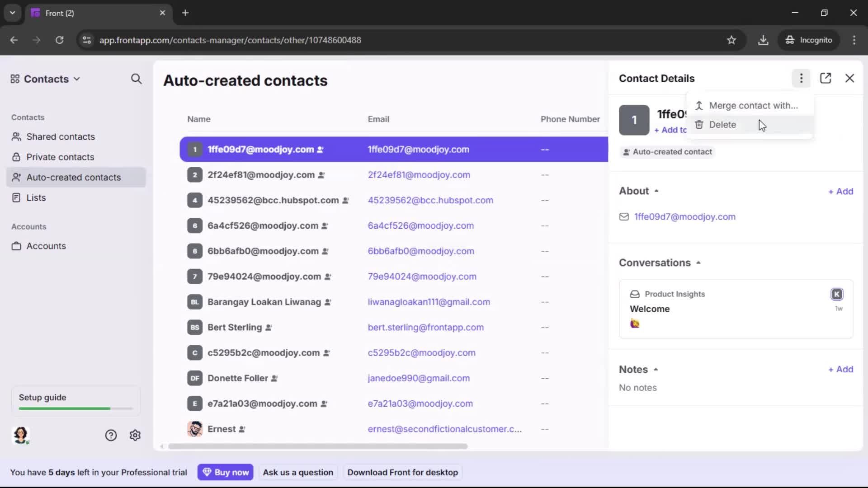This screenshot has width=868, height=488.
Task: Click the Lists icon in sidebar
Action: [x=16, y=197]
